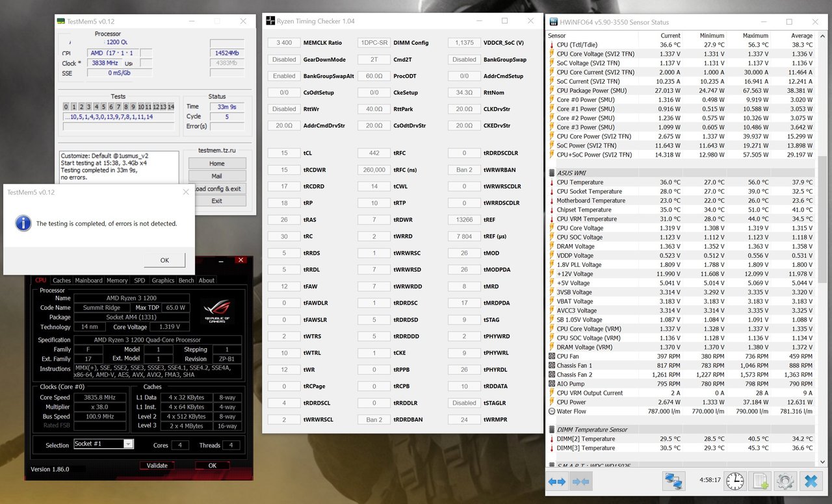Switch to the Graphics tab in CPU-Z
This screenshot has width=832, height=504.
[x=162, y=281]
